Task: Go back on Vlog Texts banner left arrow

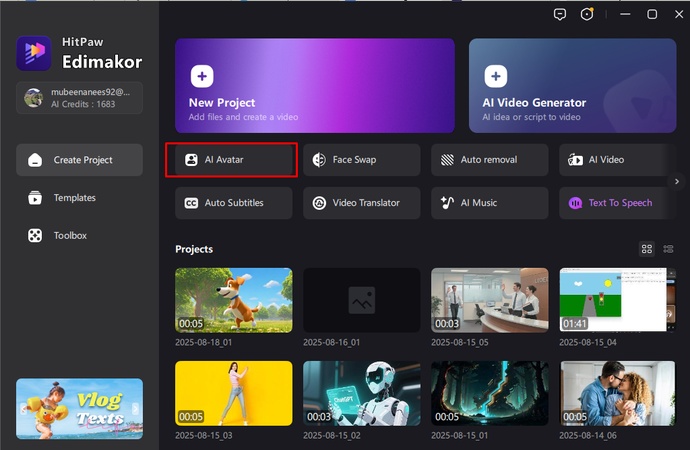Action: coord(24,409)
